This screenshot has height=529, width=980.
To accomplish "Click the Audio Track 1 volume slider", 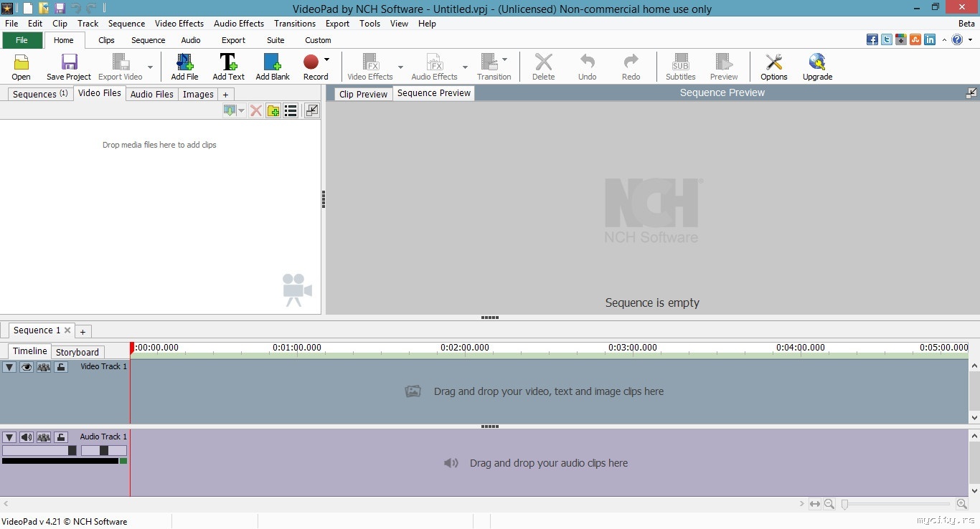I will coord(39,451).
